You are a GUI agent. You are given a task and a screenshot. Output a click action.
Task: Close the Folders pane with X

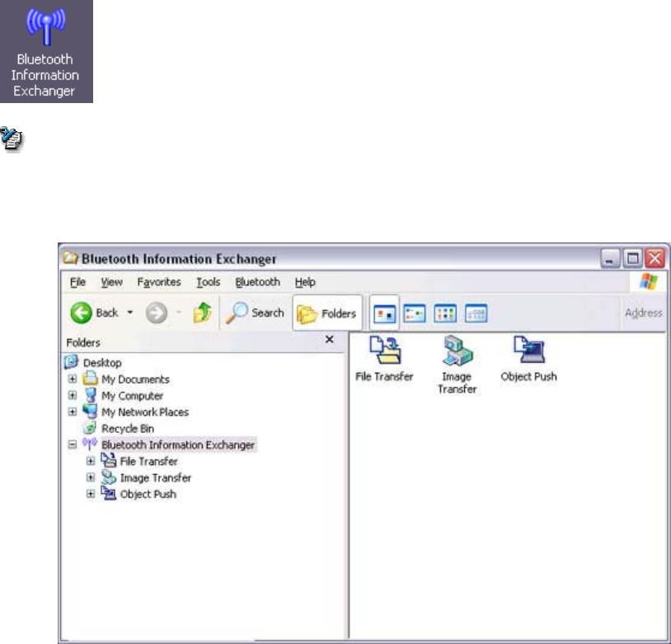click(x=329, y=340)
